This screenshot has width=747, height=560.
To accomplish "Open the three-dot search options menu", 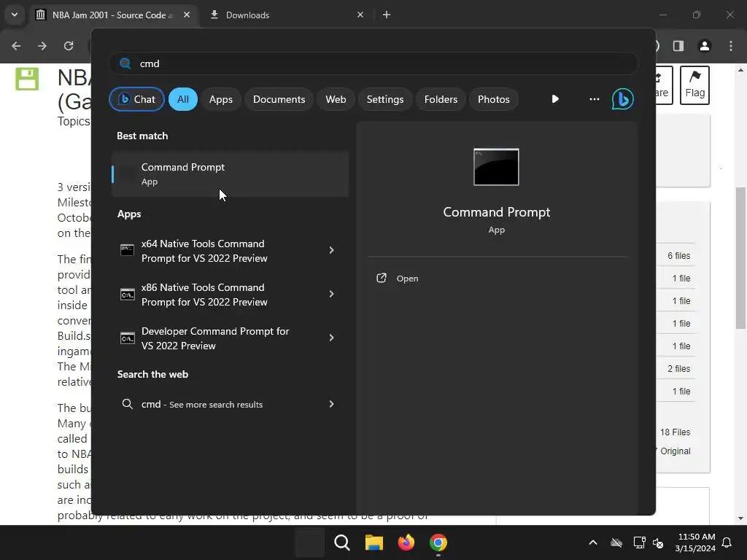I will 594,99.
